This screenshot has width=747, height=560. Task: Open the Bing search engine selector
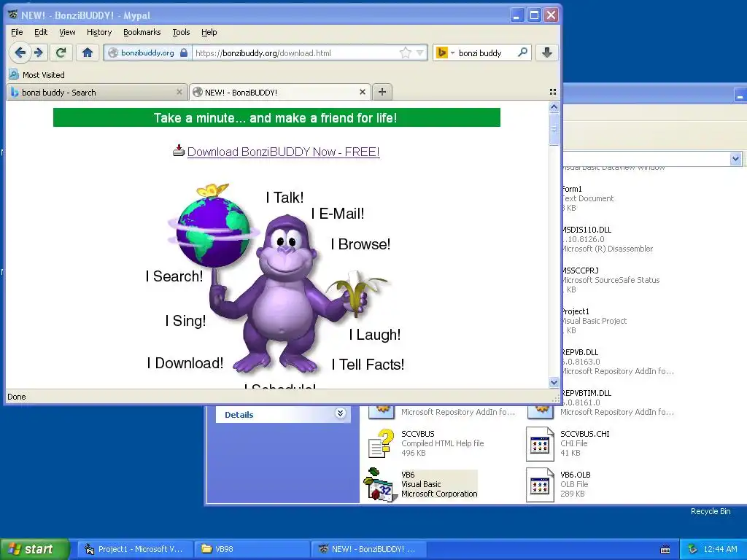(445, 52)
